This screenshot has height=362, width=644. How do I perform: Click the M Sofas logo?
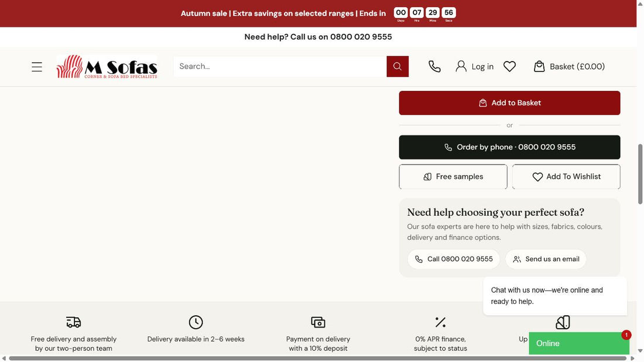pos(107,67)
